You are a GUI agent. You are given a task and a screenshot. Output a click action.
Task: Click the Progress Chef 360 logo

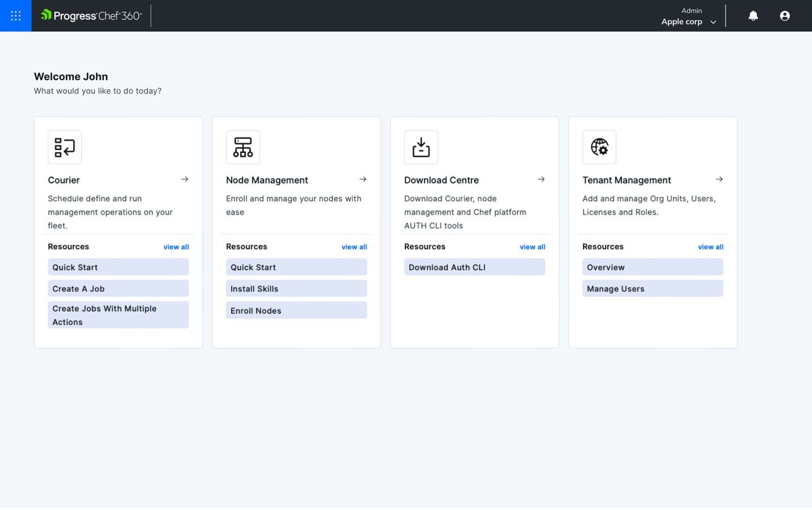coord(91,16)
